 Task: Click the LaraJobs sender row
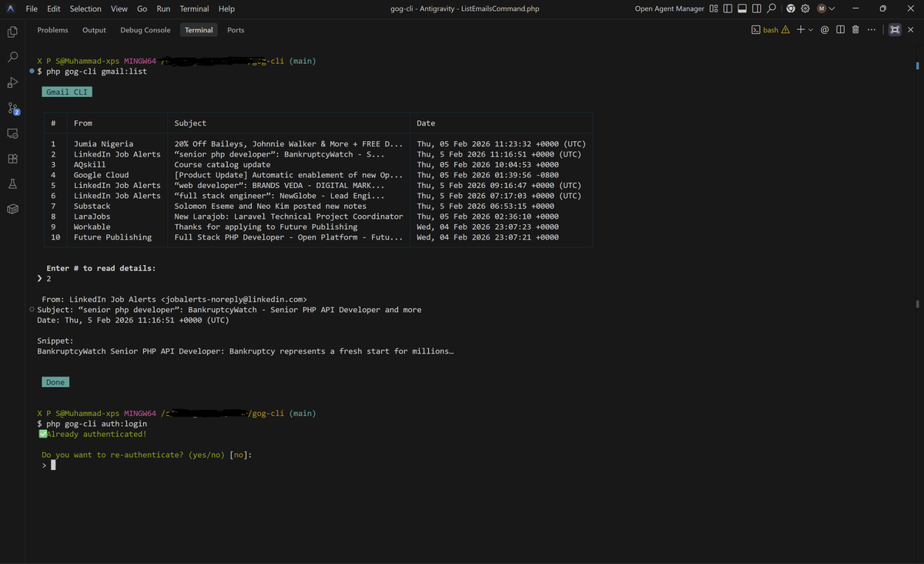coord(92,217)
